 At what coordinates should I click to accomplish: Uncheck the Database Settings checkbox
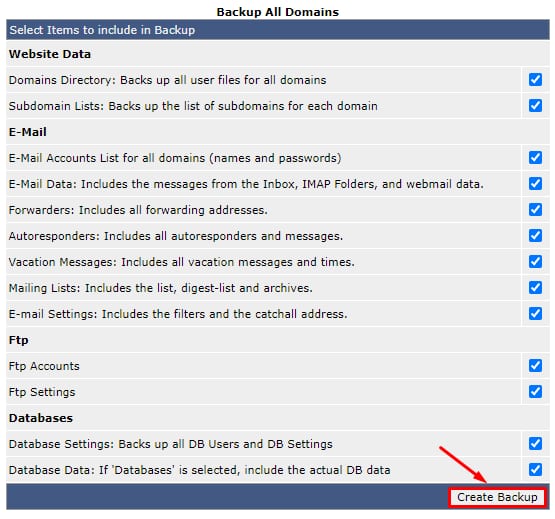coord(535,444)
